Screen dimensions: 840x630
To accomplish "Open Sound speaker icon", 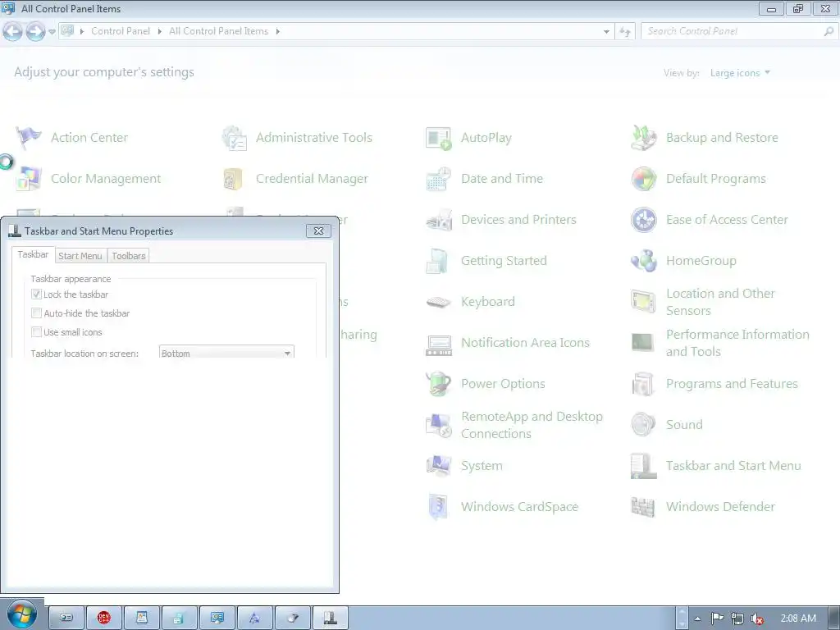I will point(643,425).
